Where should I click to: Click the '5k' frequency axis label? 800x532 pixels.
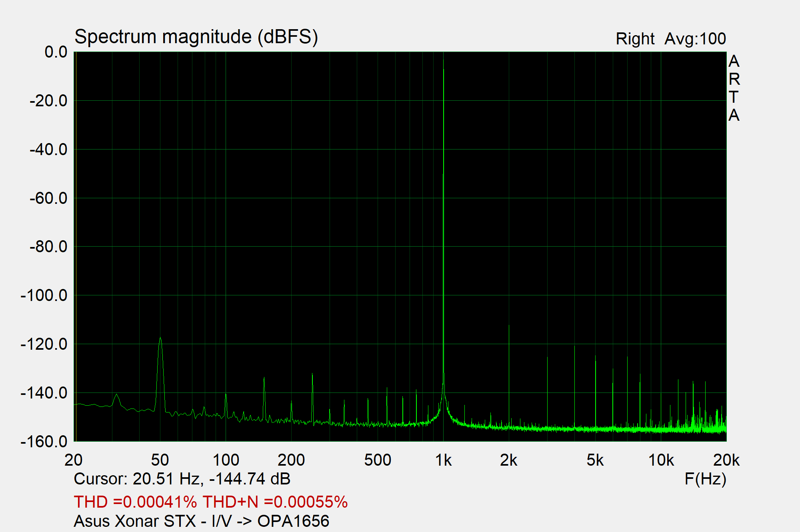coord(595,460)
